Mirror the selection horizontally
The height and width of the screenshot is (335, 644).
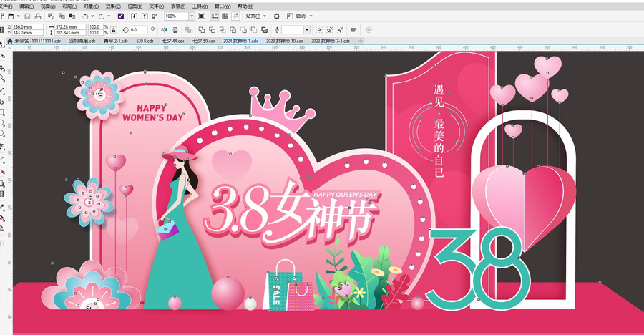pos(165,29)
